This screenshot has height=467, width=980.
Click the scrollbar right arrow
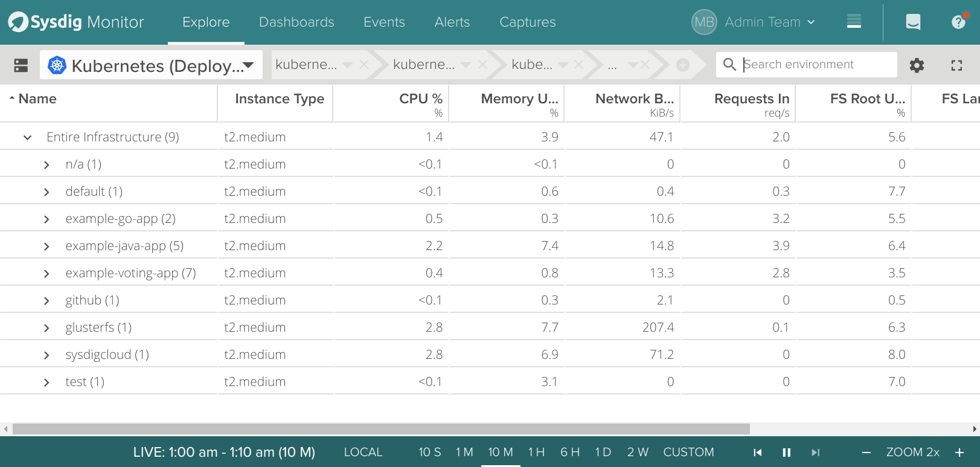[x=975, y=429]
